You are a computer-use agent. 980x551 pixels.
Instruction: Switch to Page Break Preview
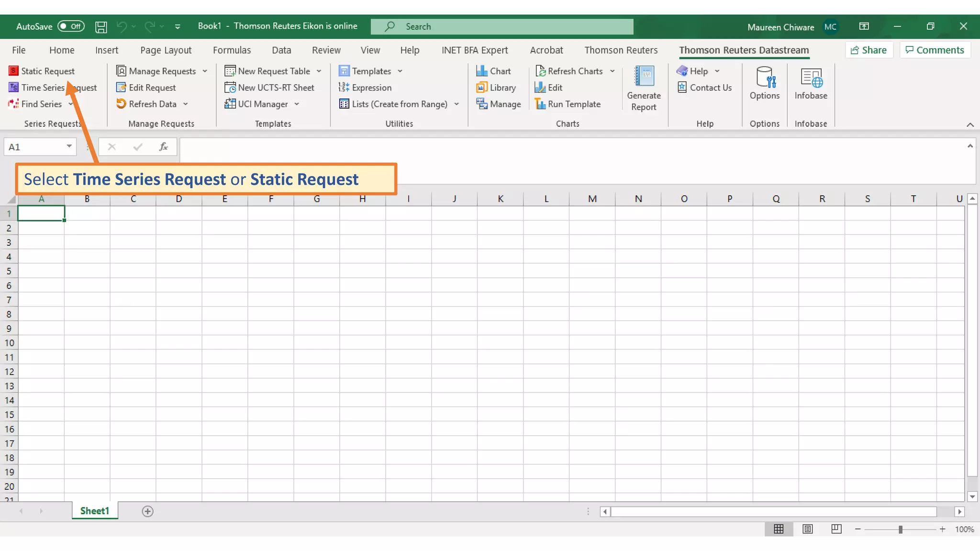point(836,529)
